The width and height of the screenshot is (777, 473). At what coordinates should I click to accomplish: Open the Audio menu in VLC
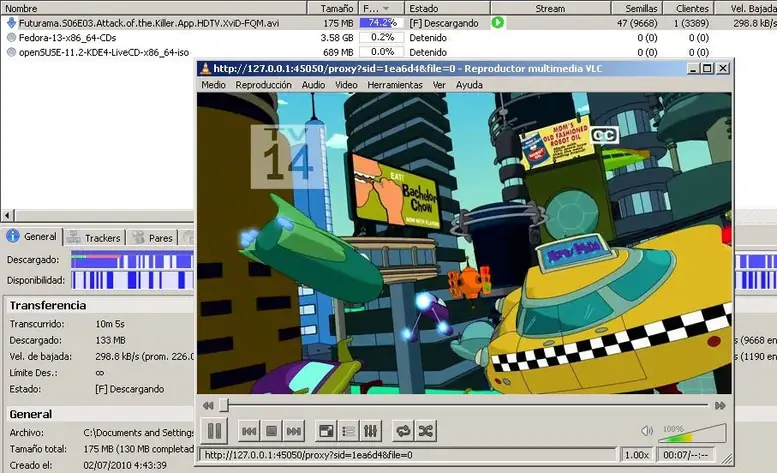tap(313, 85)
